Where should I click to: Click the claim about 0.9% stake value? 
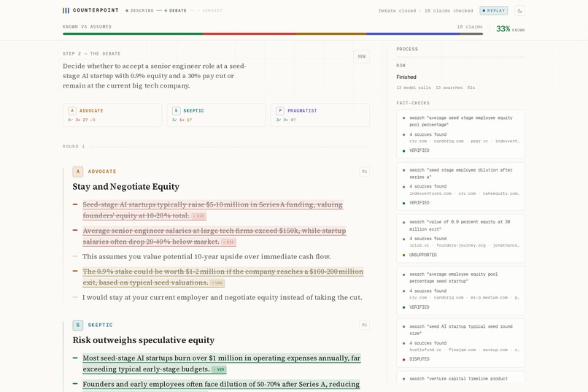223,277
